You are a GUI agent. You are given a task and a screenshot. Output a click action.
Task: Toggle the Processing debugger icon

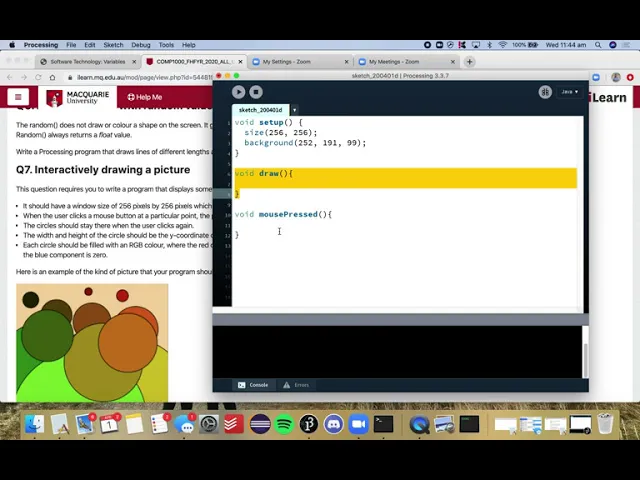[545, 92]
